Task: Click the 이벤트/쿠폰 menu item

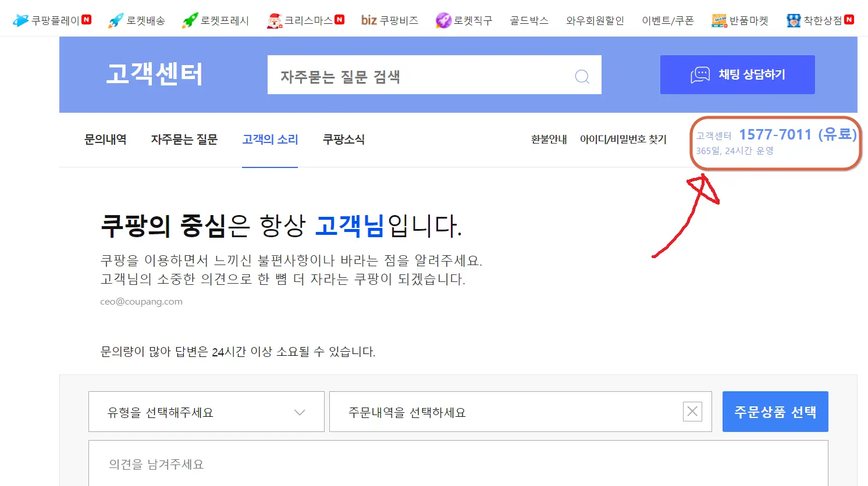Action: click(668, 19)
